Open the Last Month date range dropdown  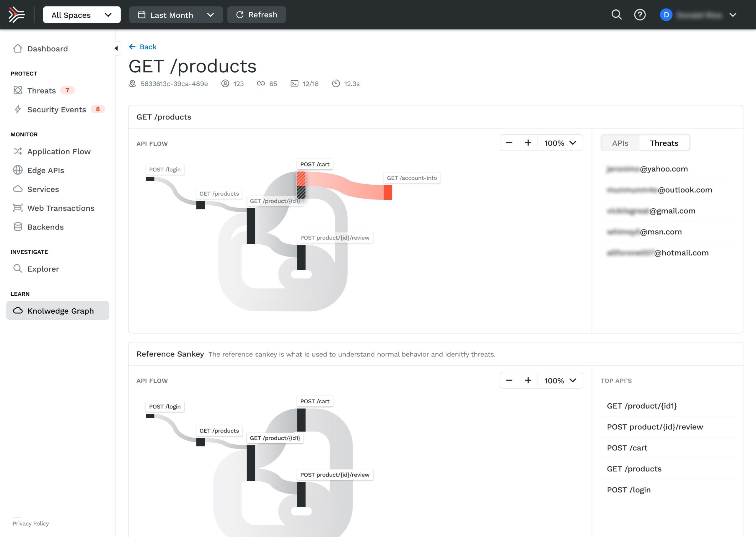[176, 15]
